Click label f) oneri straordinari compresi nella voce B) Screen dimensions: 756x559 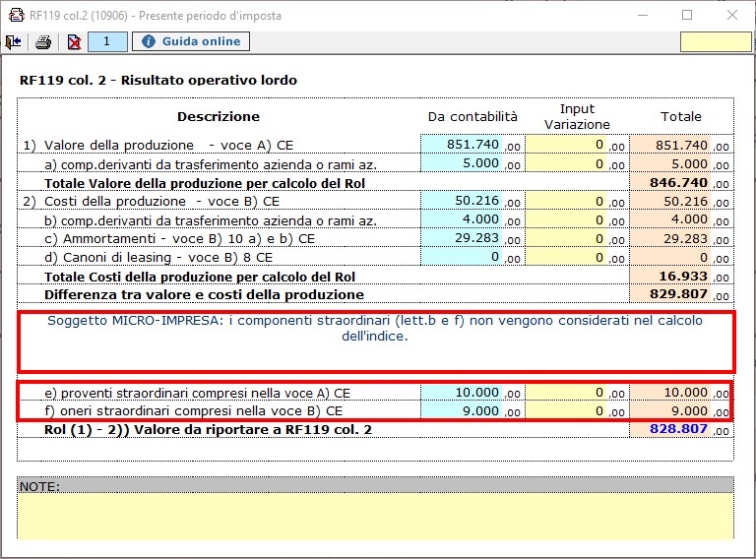click(193, 411)
